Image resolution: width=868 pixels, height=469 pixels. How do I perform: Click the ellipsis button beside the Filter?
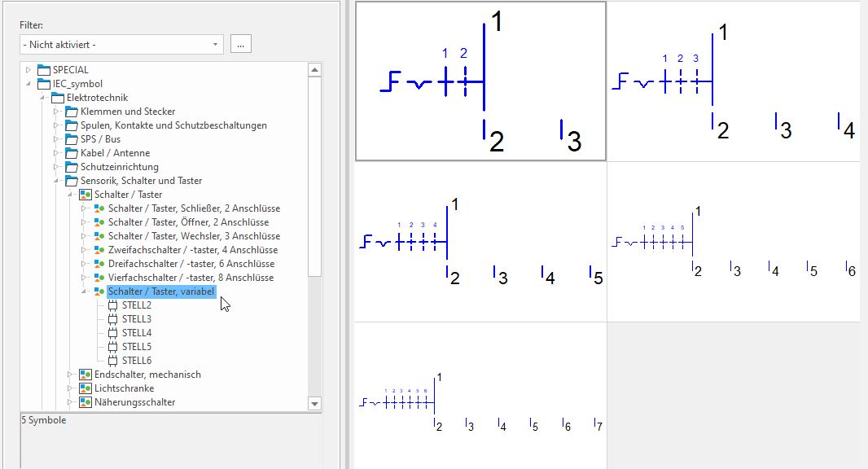tap(240, 44)
